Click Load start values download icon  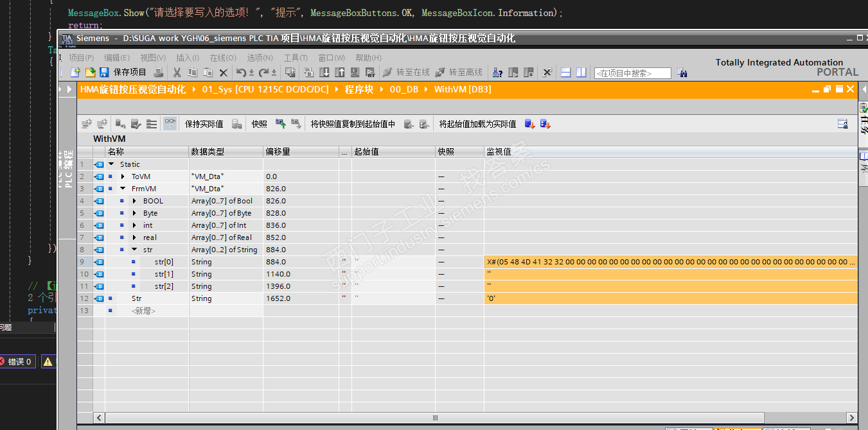click(530, 124)
